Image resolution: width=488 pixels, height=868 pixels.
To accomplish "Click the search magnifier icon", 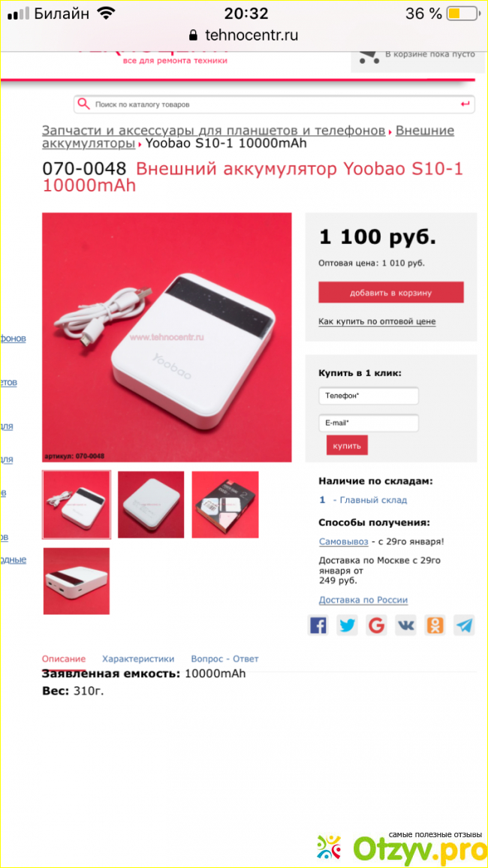I will (83, 104).
